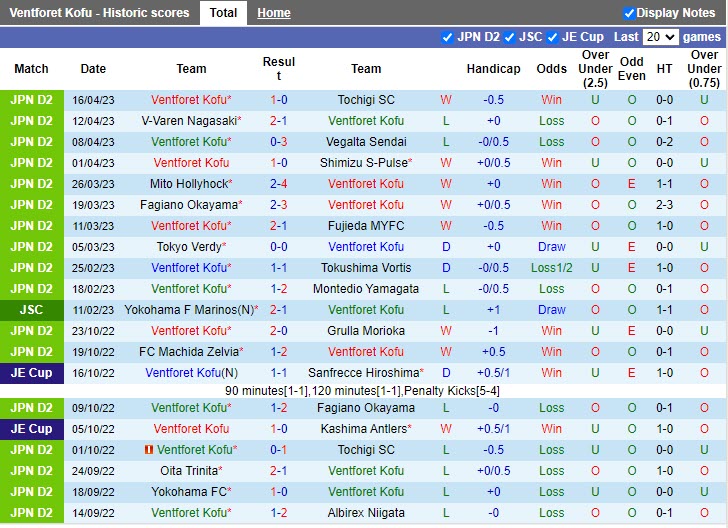Switch to the Home tab
728x528 pixels.
274,13
